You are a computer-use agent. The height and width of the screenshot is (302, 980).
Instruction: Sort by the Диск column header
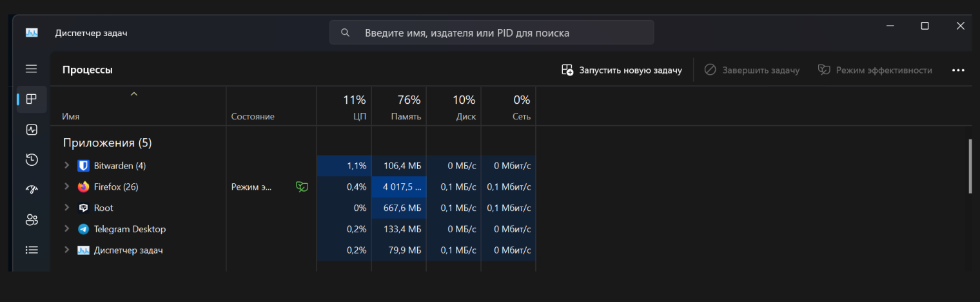454,106
